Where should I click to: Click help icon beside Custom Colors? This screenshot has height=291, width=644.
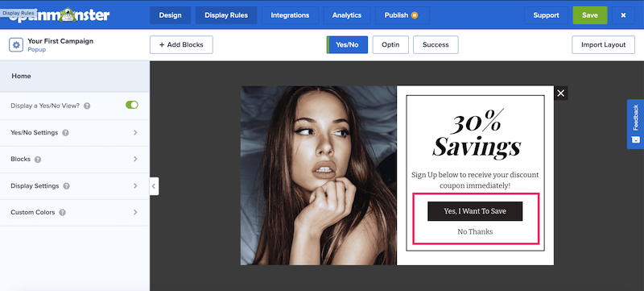[x=62, y=213]
